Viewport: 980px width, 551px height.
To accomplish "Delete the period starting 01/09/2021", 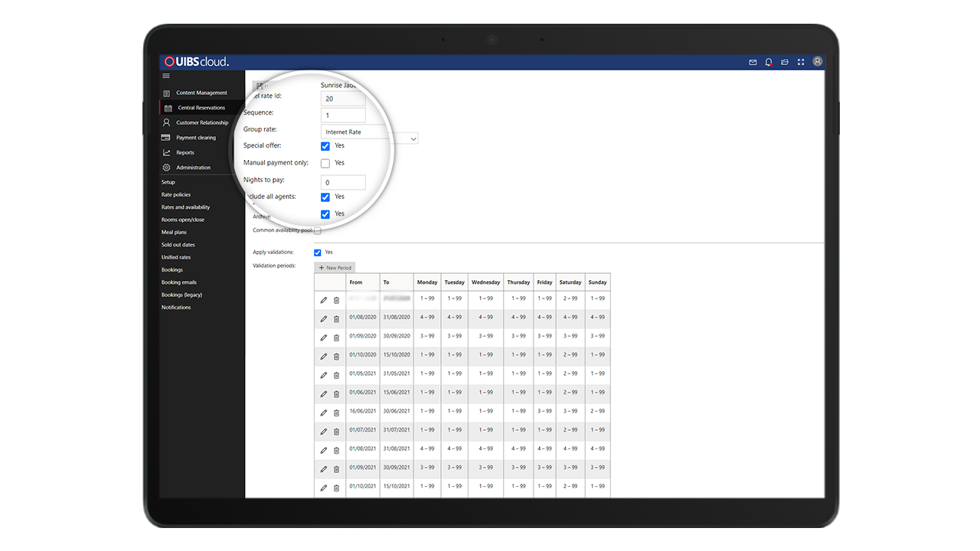I will tap(336, 469).
